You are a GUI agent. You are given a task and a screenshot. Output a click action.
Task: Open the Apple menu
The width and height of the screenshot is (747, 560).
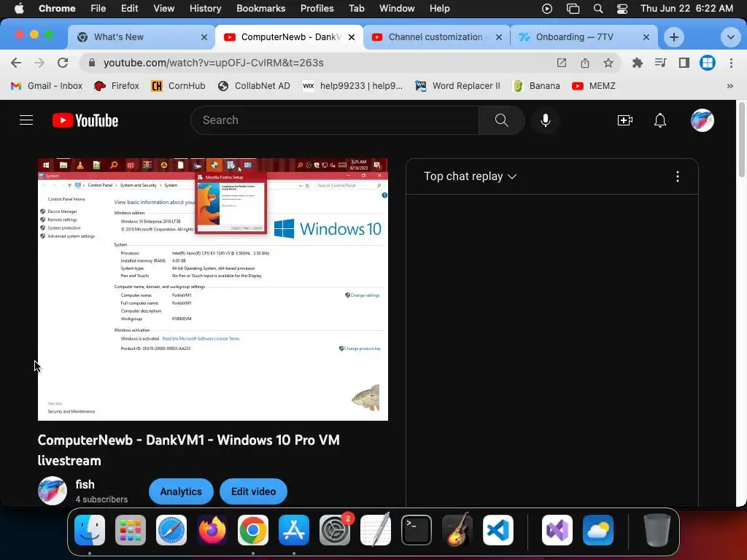[x=19, y=8]
